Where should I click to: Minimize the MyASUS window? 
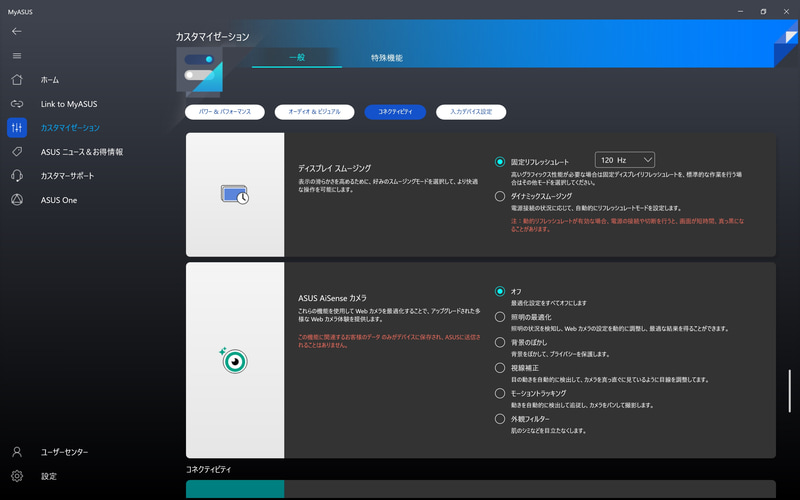pyautogui.click(x=740, y=11)
